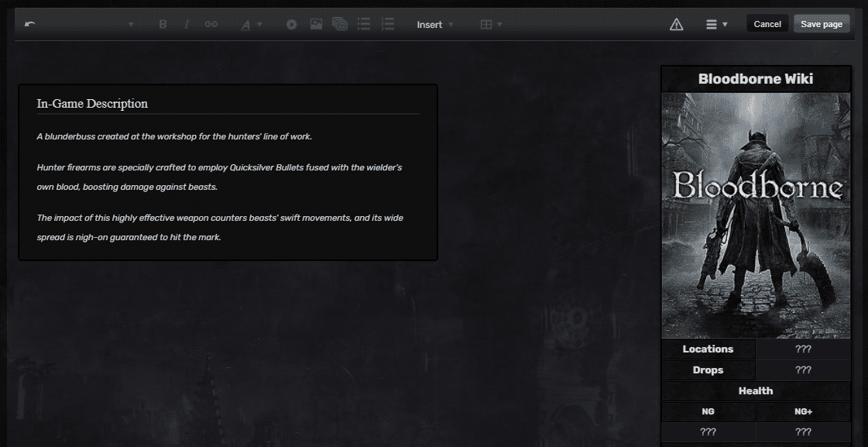868x447 pixels.
Task: Click the ??? value under NG
Action: (708, 432)
